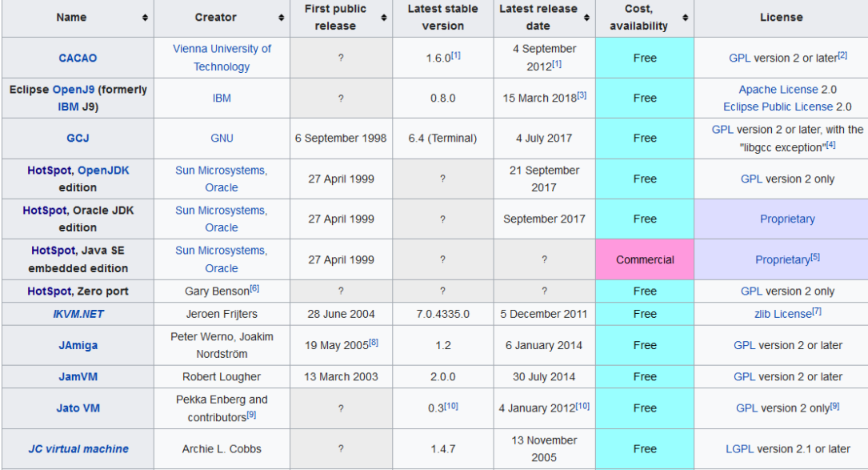Open Vienna University of Technology link
The width and height of the screenshot is (868, 470).
(x=222, y=58)
